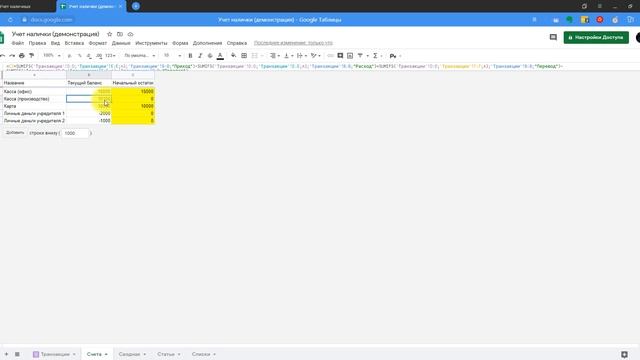Viewport: 640px width, 360px height.
Task: Apply italic formatting
Action: [200, 56]
